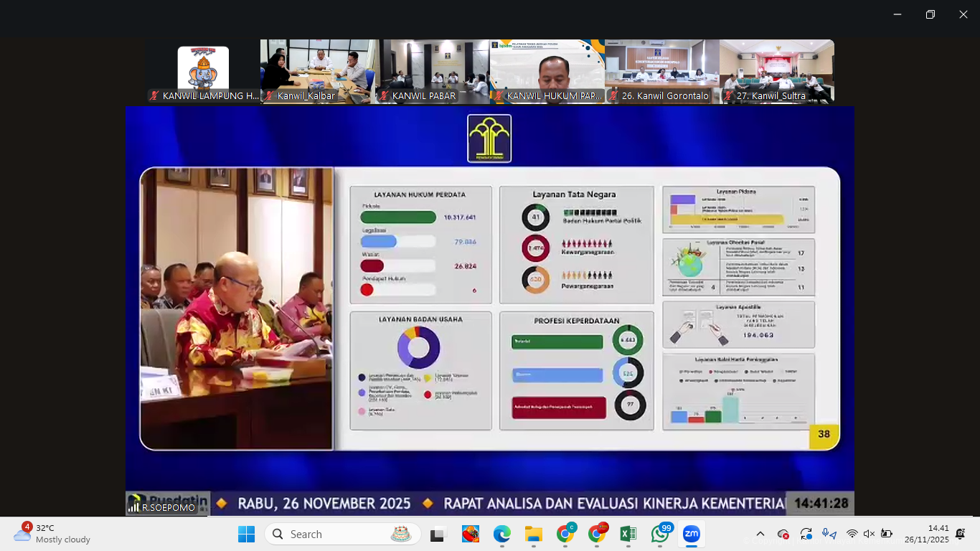980x551 pixels.
Task: Unmute the system volume speaker icon
Action: tap(869, 534)
